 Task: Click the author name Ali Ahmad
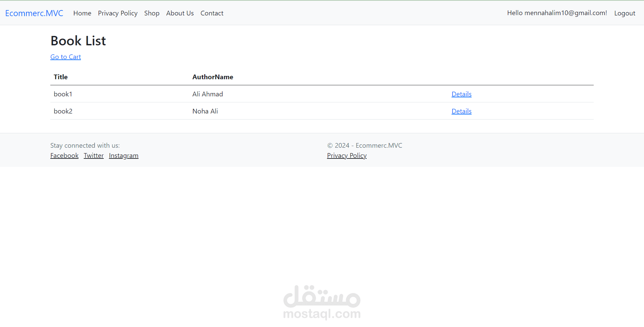point(208,94)
